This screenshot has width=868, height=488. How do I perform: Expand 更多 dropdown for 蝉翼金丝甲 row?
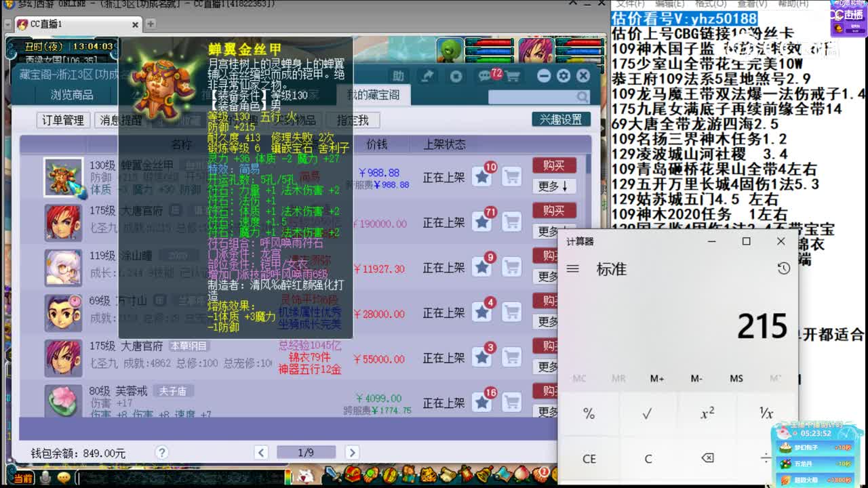tap(554, 186)
